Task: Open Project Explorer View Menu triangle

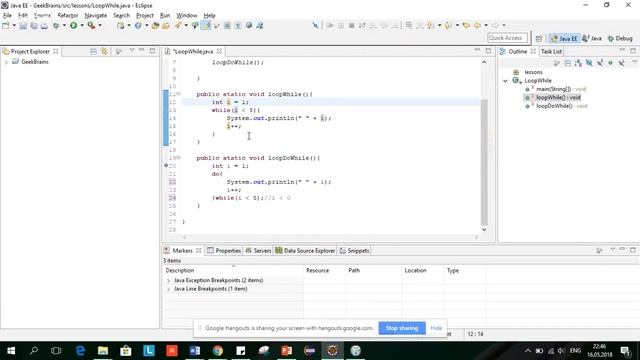Action: point(132,51)
